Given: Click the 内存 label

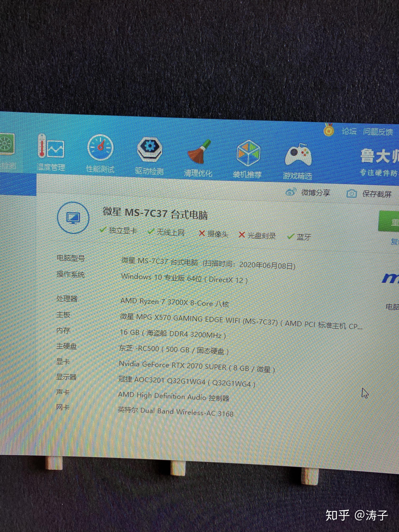Looking at the screenshot, I should pyautogui.click(x=63, y=330).
